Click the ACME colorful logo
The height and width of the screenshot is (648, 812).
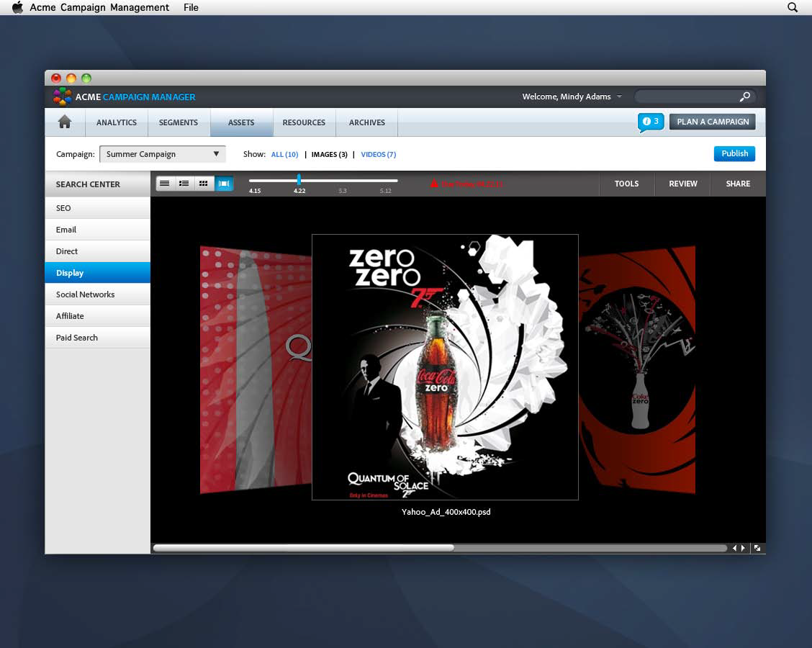pos(62,96)
